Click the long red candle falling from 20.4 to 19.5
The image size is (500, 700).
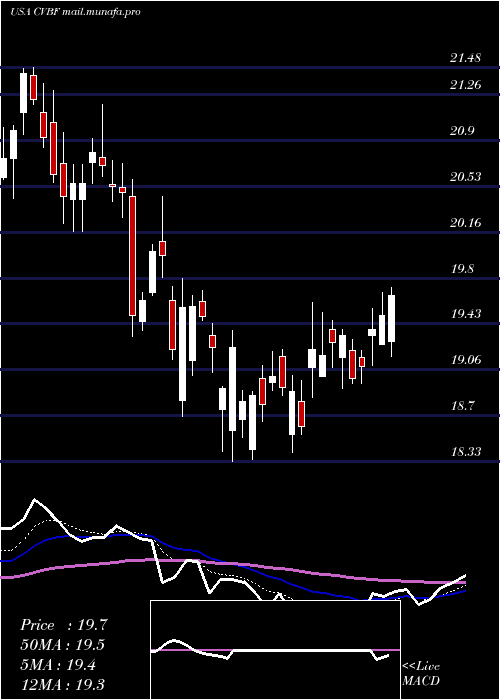[x=133, y=256]
